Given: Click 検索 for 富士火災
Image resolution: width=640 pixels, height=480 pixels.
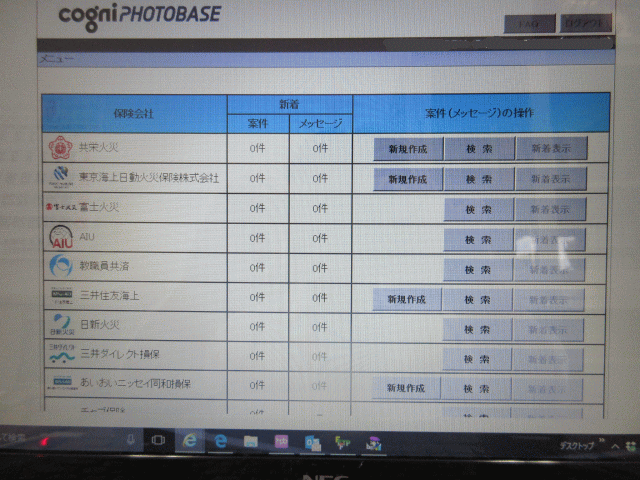Looking at the screenshot, I should pos(479,209).
